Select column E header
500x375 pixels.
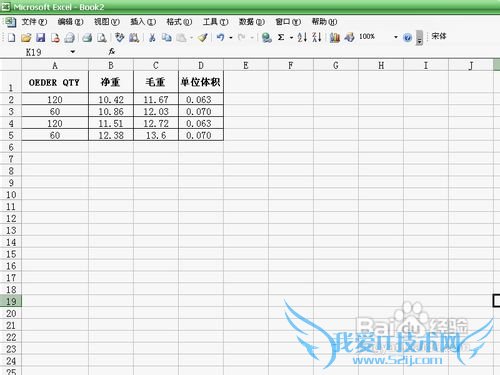tap(246, 65)
